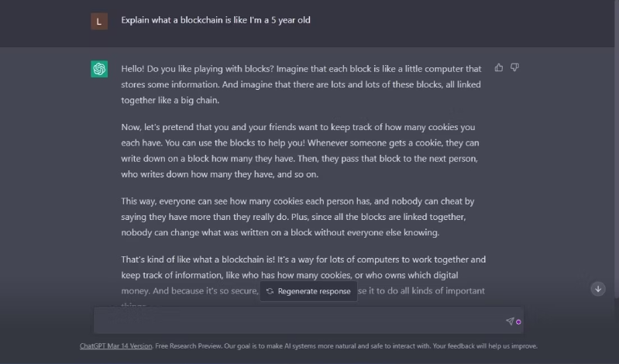The width and height of the screenshot is (619, 364).
Task: Click the paragraph starting "This way, everyone"
Action: (x=298, y=216)
